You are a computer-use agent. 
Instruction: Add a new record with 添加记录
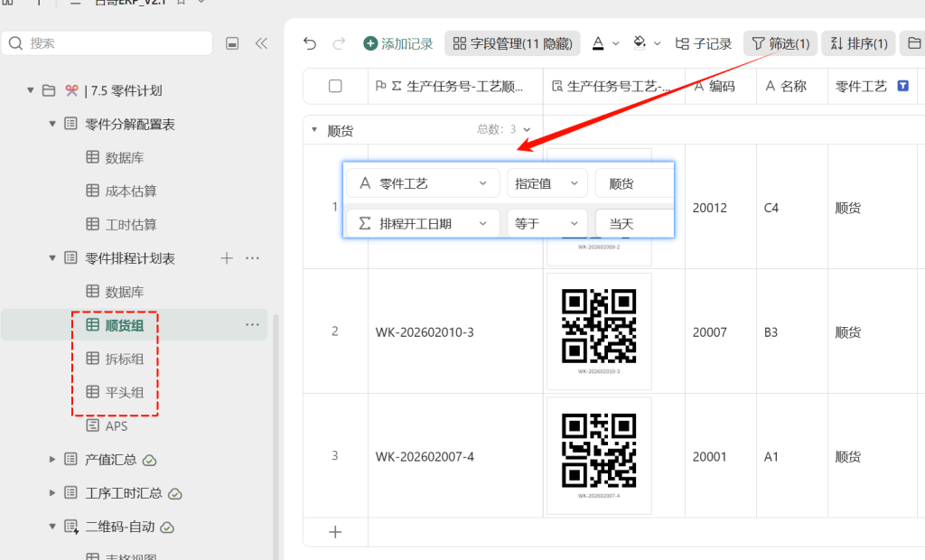pyautogui.click(x=398, y=43)
